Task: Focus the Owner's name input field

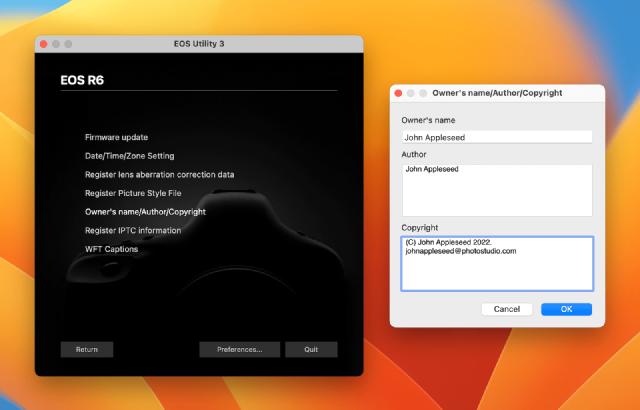Action: pos(497,137)
